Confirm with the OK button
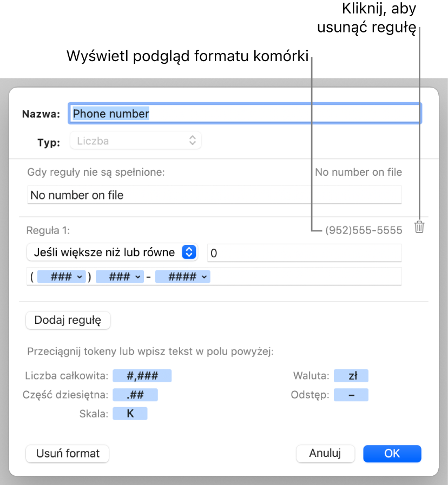Screen dimensions: 448x485 (392, 454)
